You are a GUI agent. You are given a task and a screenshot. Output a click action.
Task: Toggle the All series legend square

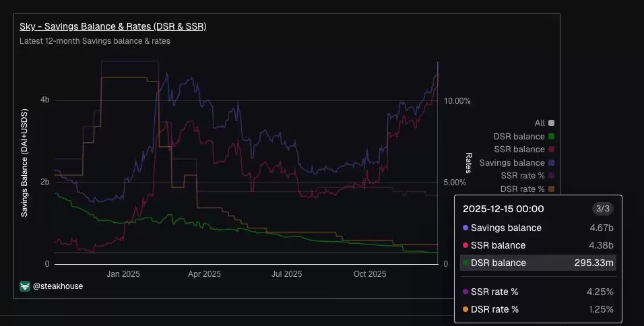552,123
